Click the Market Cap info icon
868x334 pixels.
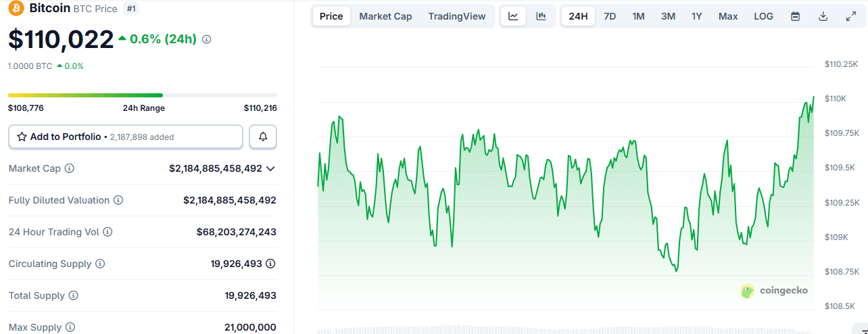tap(69, 168)
